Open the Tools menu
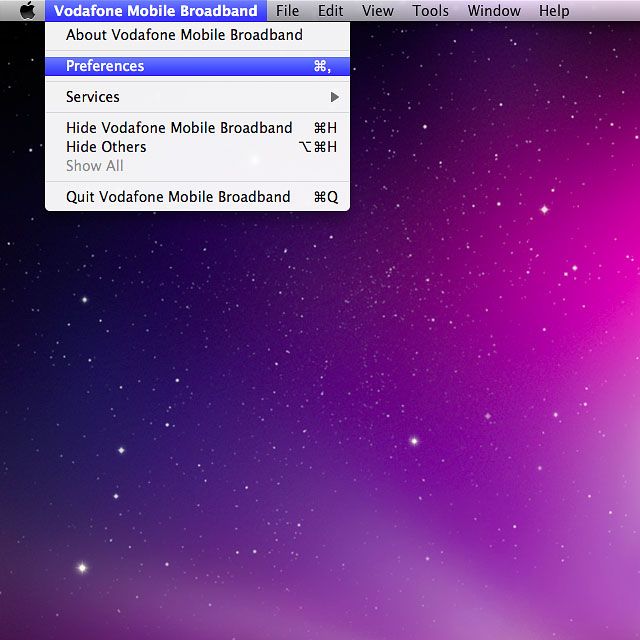The height and width of the screenshot is (640, 640). (430, 11)
